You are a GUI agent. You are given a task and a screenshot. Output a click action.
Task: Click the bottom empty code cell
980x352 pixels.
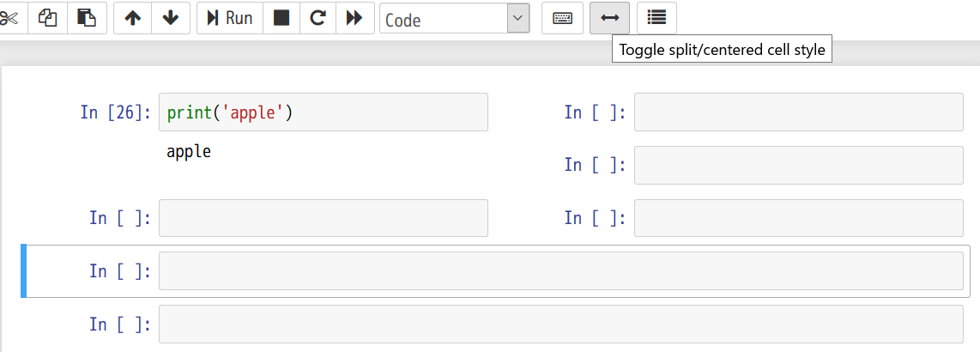[560, 325]
